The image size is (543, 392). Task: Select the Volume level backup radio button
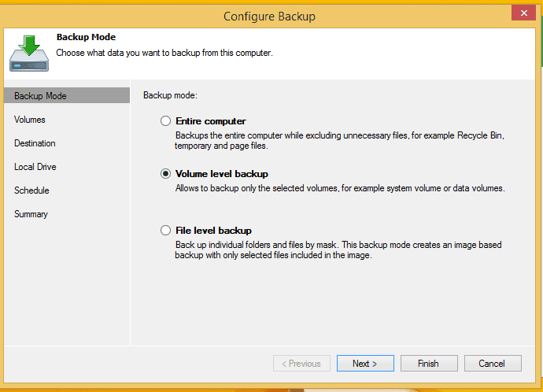(165, 173)
